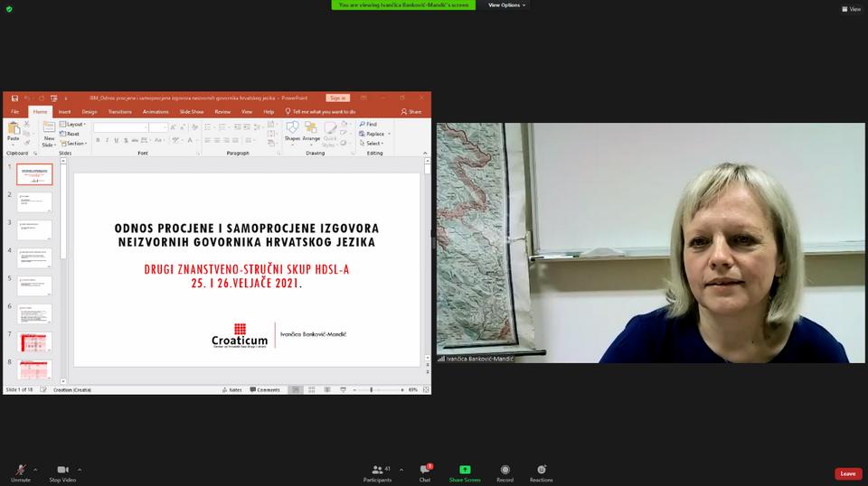This screenshot has height=486, width=868.
Task: Click the Reset slide button
Action: pos(70,134)
